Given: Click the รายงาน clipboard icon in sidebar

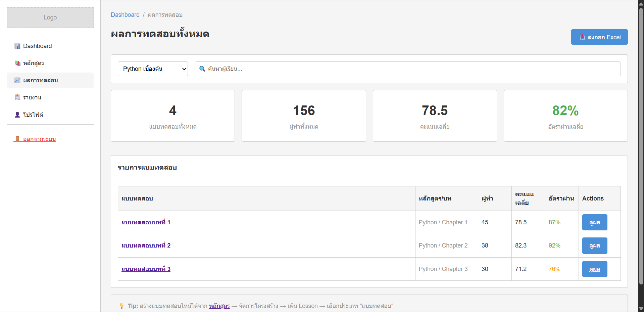Looking at the screenshot, I should 17,97.
